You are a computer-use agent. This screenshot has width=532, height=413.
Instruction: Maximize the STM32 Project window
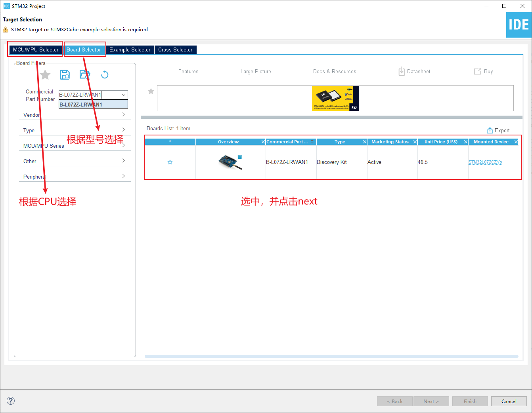coord(504,6)
